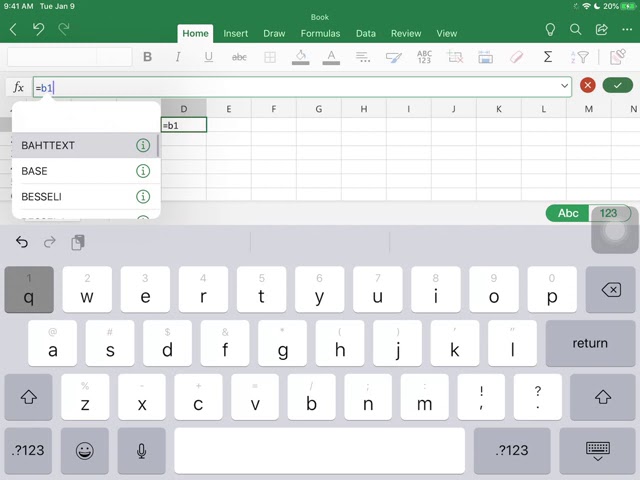The width and height of the screenshot is (640, 480).
Task: Open the emoji keyboard
Action: click(85, 451)
